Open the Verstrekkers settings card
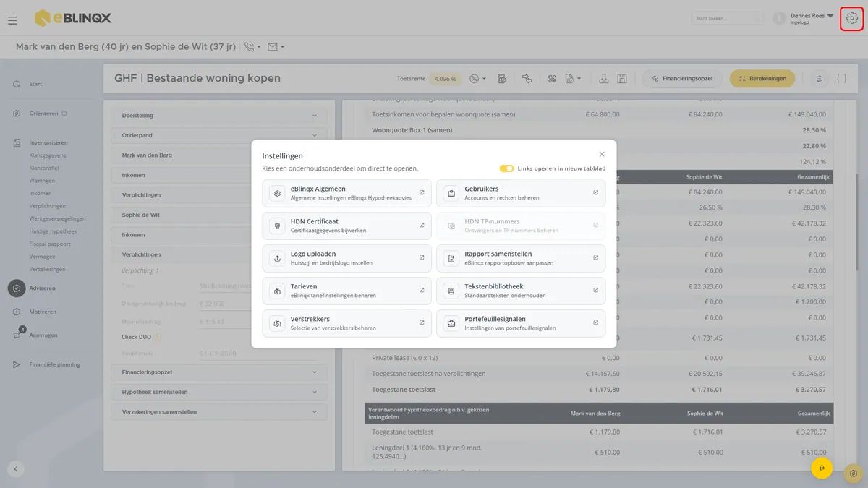The width and height of the screenshot is (868, 488). pos(346,323)
